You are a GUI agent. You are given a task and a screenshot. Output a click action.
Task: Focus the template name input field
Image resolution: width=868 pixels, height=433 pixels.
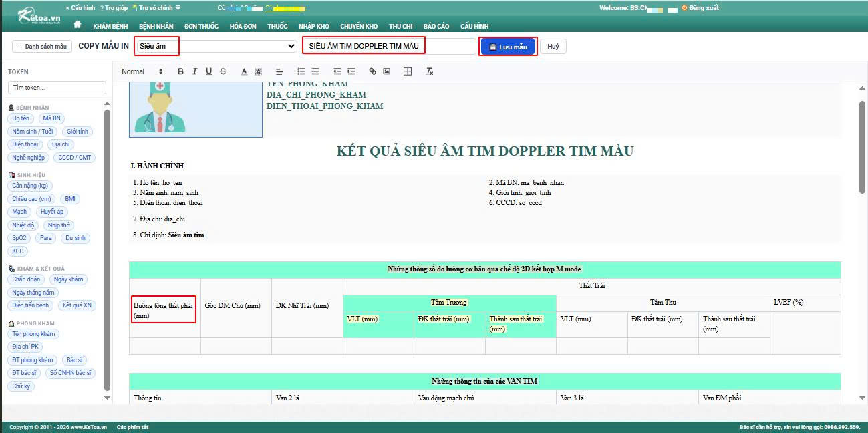coord(390,46)
